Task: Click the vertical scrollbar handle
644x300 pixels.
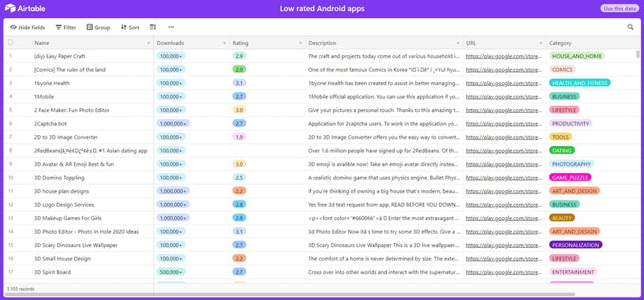Action: [x=638, y=54]
